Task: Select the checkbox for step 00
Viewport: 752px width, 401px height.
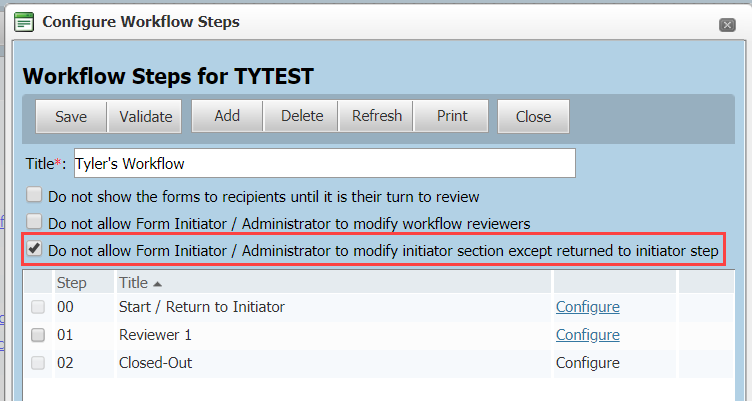Action: (x=38, y=307)
